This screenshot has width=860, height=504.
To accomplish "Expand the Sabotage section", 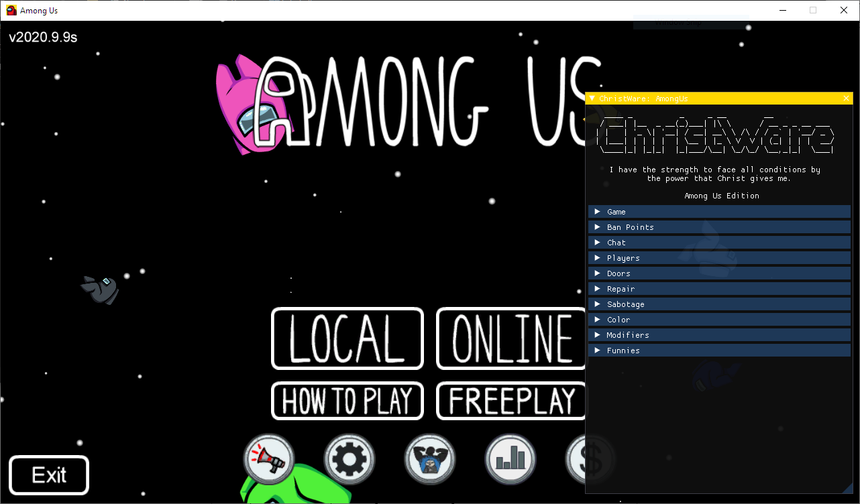I will pyautogui.click(x=719, y=304).
